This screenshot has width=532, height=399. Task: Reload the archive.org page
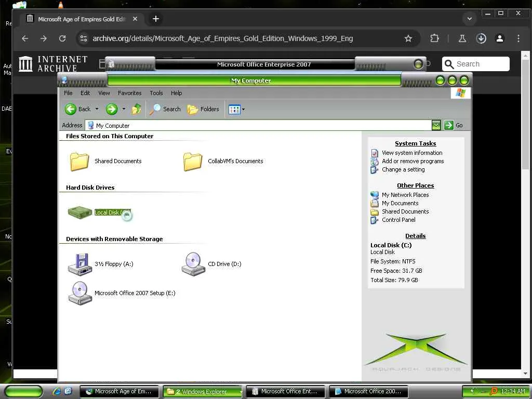(x=62, y=38)
